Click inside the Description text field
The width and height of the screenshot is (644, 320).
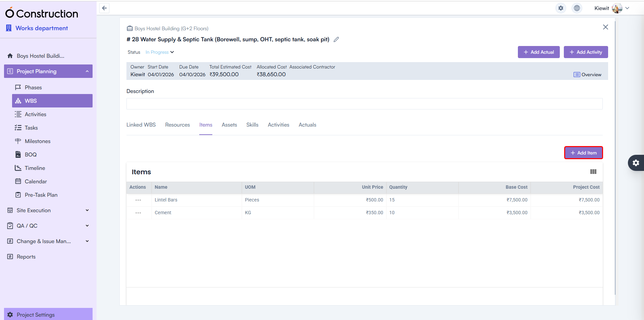click(x=364, y=103)
